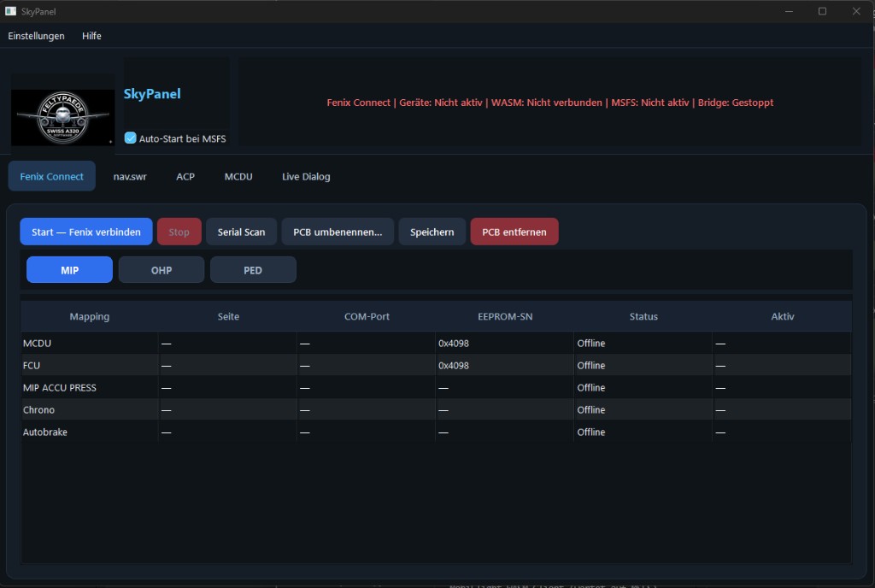
Task: Click the EEPROM-SN column header
Action: (505, 316)
